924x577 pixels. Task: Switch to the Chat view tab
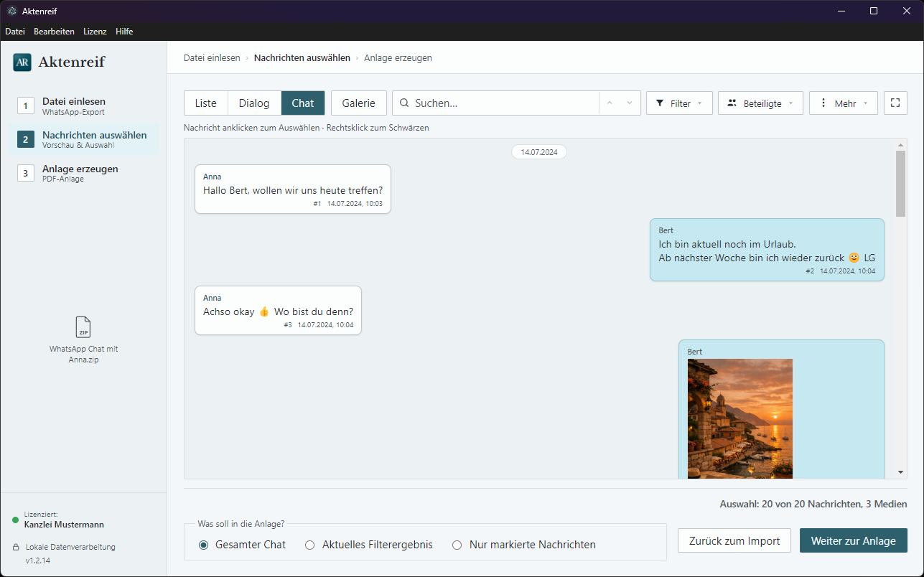(x=303, y=103)
